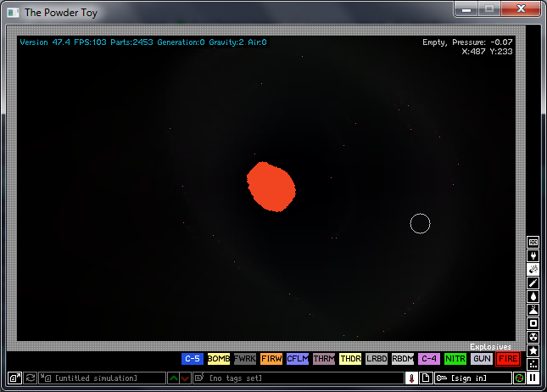The width and height of the screenshot is (547, 392).
Task: Open the display mode circle icon
Action: point(519,378)
